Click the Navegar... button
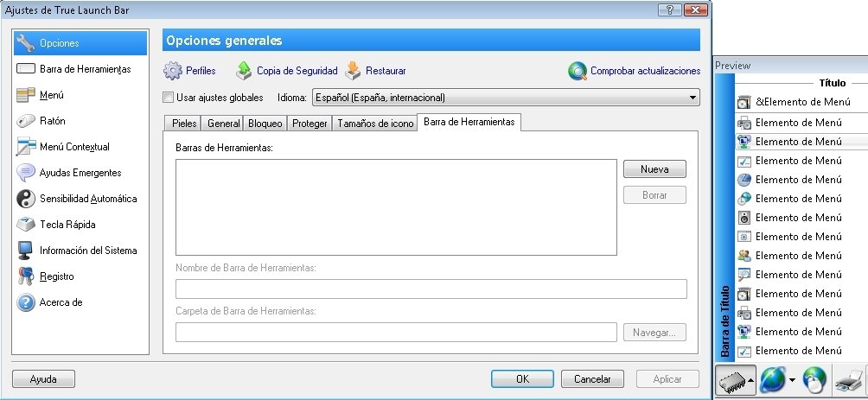 654,333
